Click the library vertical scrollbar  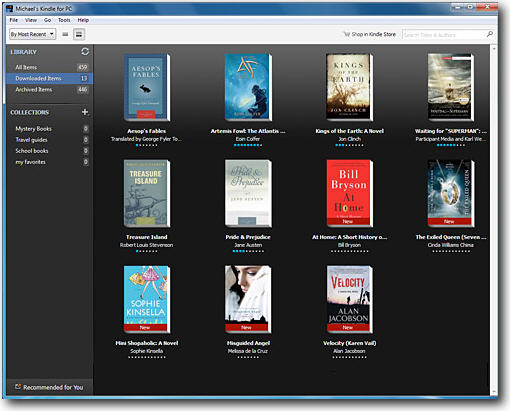[x=494, y=220]
